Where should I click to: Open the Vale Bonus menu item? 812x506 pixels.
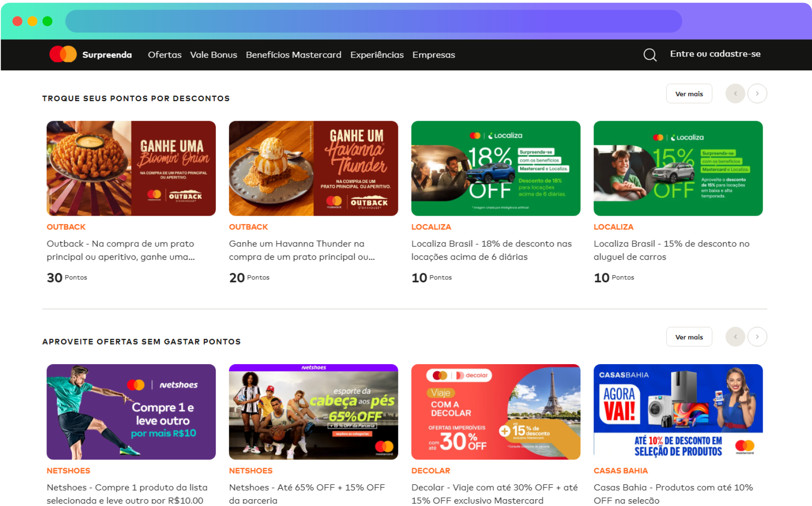click(x=213, y=55)
